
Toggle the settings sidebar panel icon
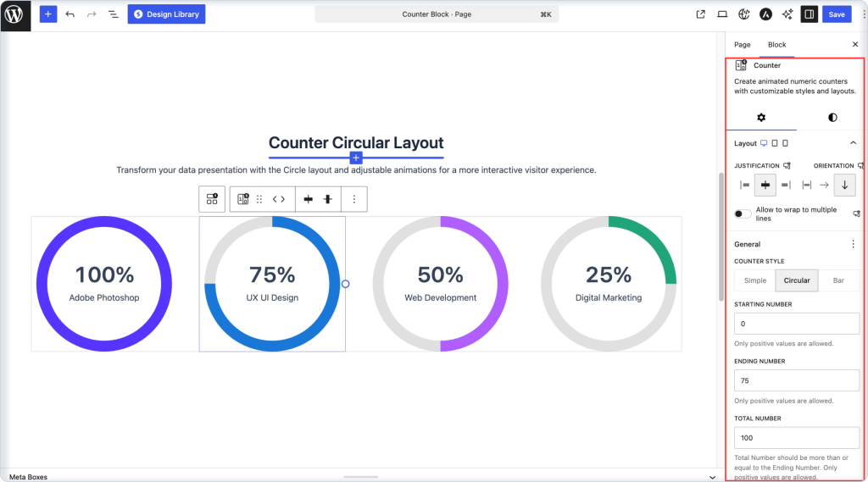810,14
